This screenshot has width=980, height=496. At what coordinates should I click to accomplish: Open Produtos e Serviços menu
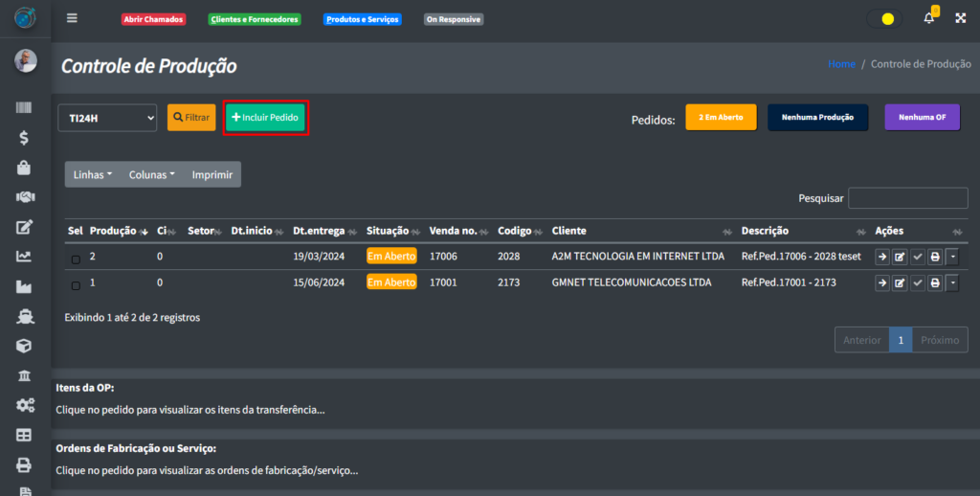(362, 19)
